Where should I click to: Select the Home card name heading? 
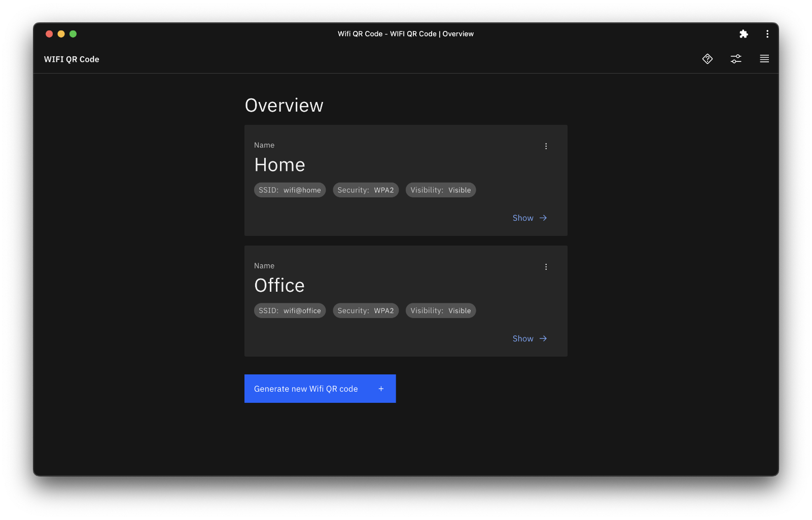tap(279, 165)
